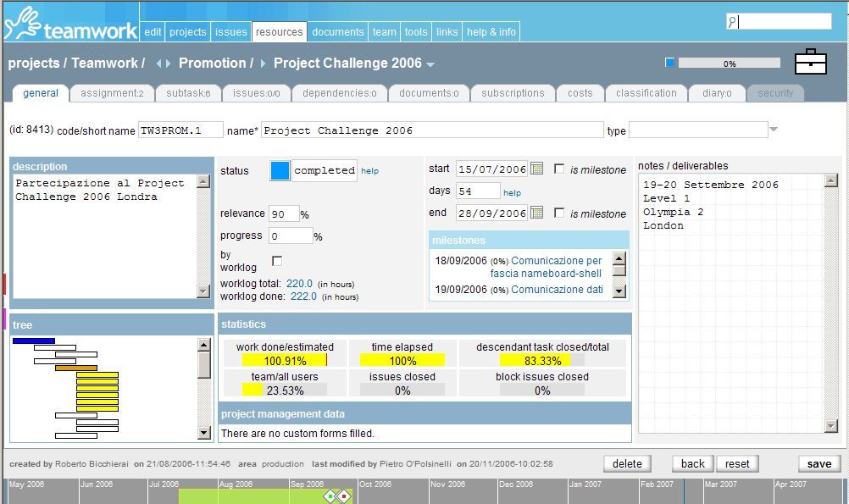
Task: Open end date calendar picker
Action: pos(536,213)
